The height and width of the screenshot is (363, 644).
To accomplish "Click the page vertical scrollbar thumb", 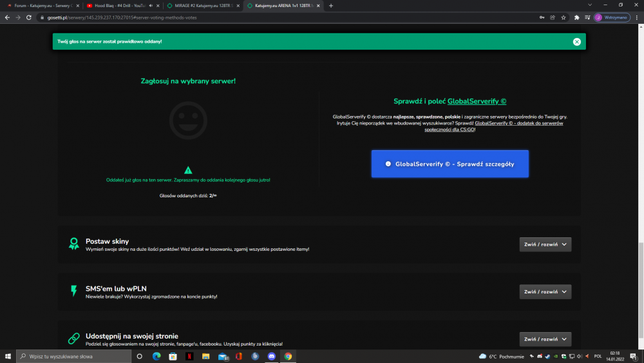I will 641,290.
